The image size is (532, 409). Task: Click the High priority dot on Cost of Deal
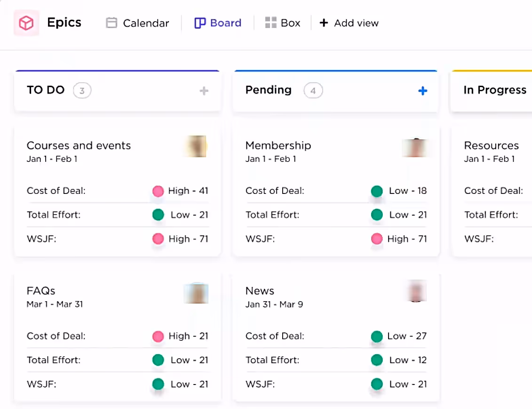[158, 191]
